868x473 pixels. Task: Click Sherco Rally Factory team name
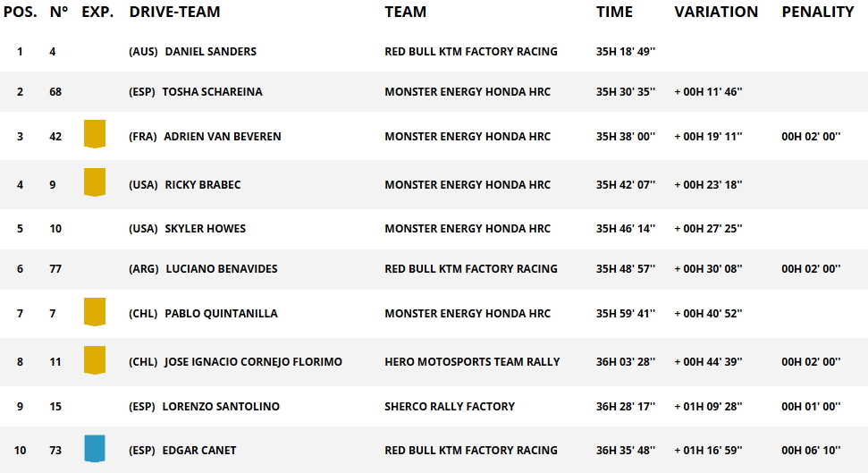tap(450, 407)
